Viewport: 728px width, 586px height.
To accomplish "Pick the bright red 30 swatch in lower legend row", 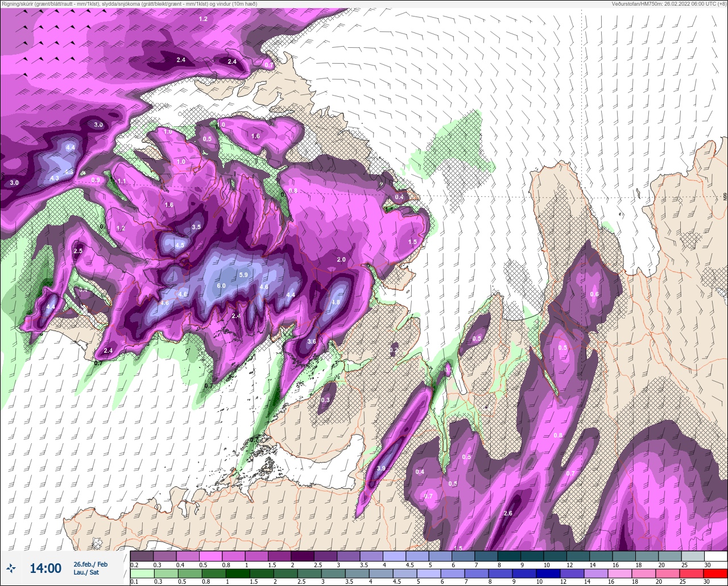I will pos(715,573).
